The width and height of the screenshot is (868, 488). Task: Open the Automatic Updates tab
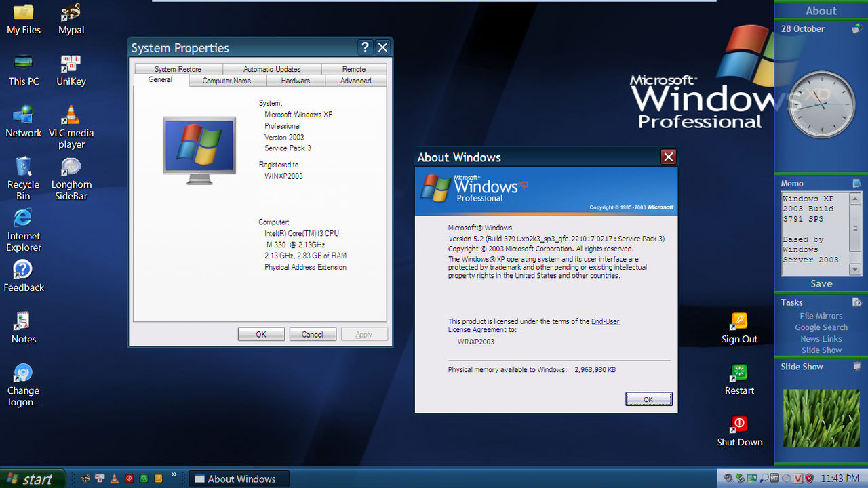tap(272, 68)
